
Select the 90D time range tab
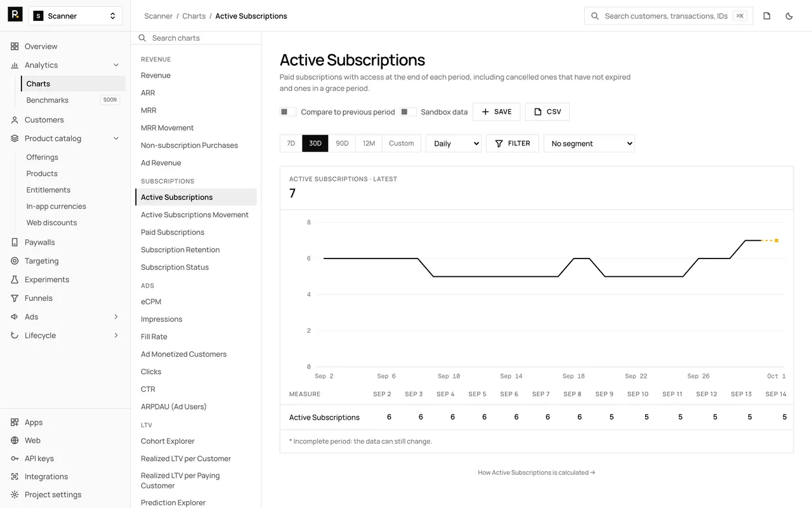point(342,144)
